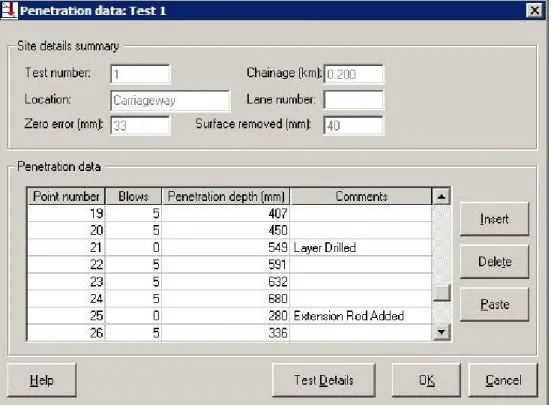Click the Zero error (mm) field
The image size is (551, 405).
(x=140, y=125)
